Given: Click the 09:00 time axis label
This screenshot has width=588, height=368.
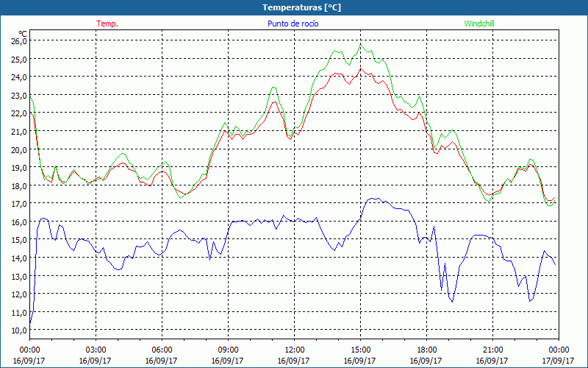Looking at the screenshot, I should pos(228,350).
